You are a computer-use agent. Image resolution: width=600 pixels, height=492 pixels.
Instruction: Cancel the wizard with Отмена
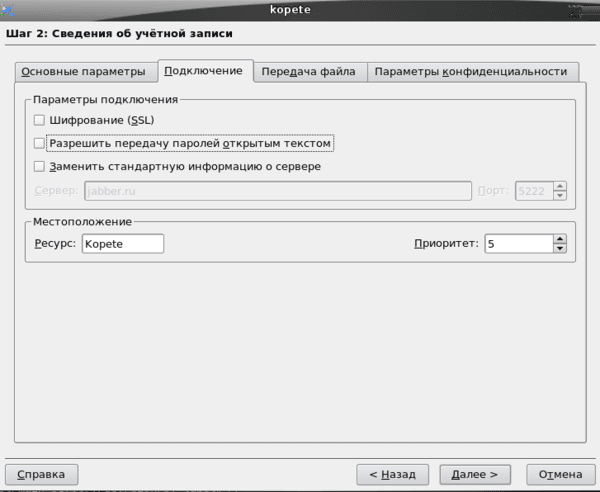point(561,474)
